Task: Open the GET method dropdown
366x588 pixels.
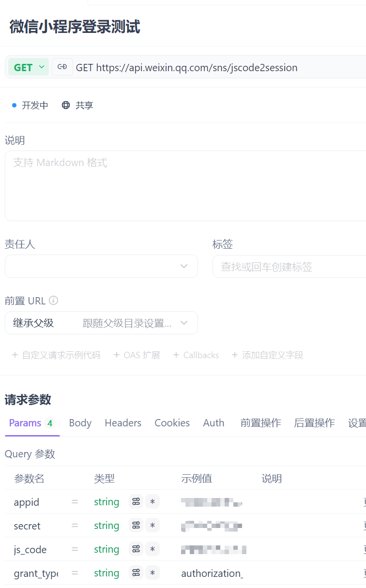Action: click(x=29, y=67)
